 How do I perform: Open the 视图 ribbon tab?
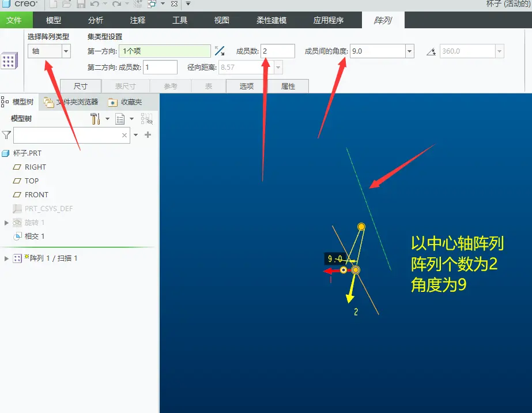[x=221, y=20]
